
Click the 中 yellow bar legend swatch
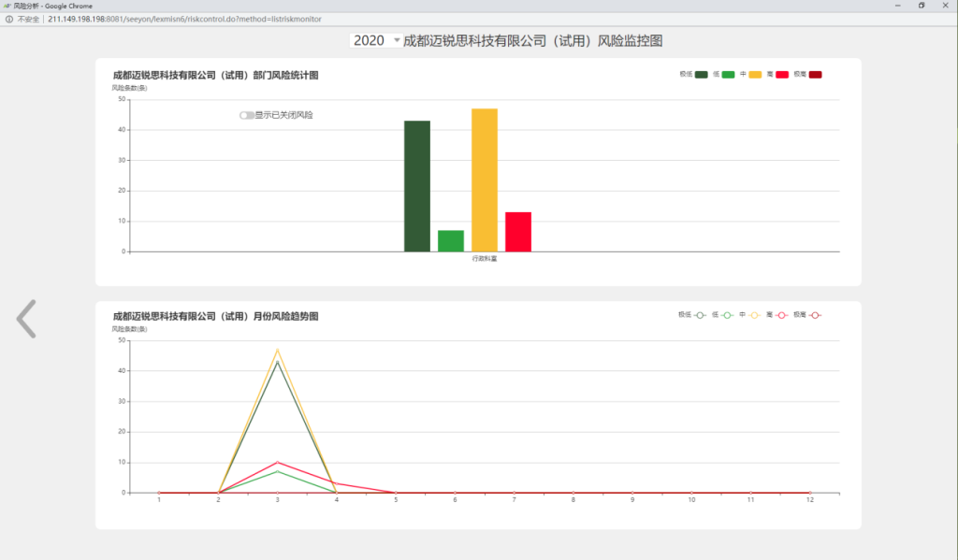(755, 75)
